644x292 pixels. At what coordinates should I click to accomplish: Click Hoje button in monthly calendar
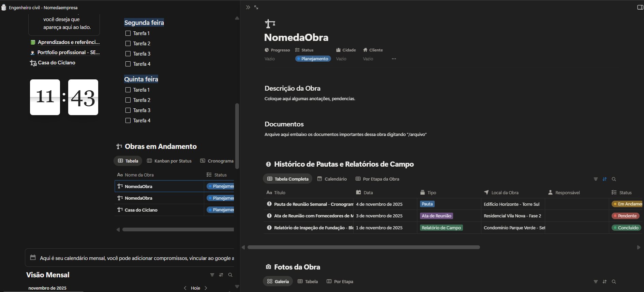195,288
